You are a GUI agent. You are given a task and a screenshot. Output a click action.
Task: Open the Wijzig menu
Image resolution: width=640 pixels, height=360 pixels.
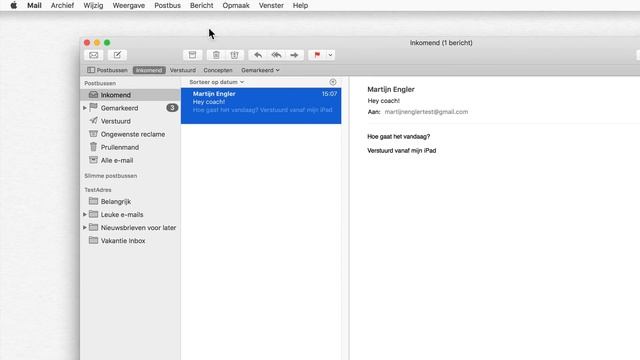(x=93, y=5)
